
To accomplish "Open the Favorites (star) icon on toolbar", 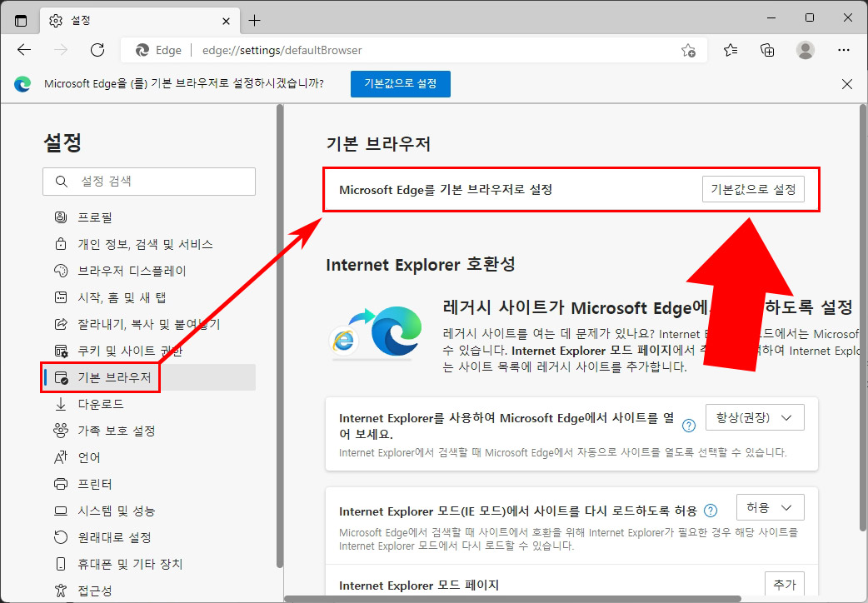I will pos(730,50).
